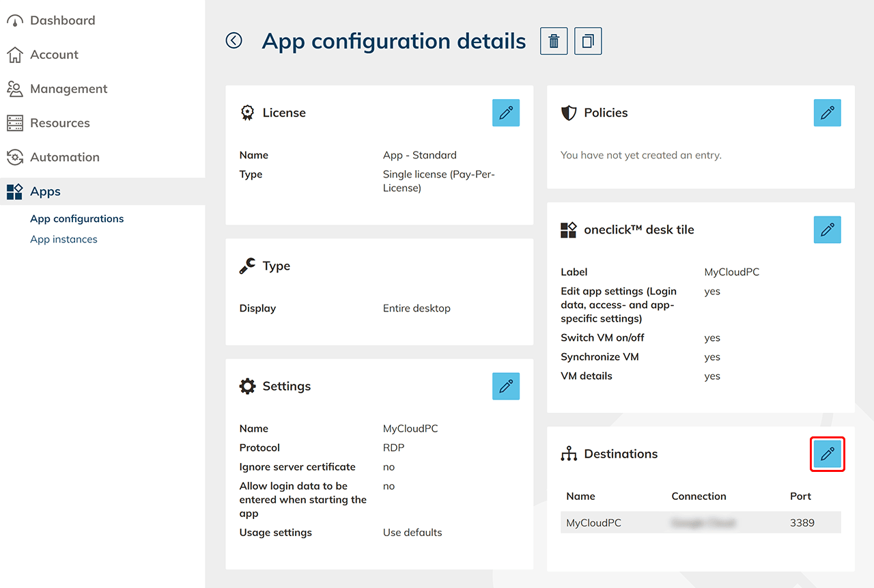Duplicate the configuration using the copy icon
The height and width of the screenshot is (588, 874).
tap(588, 41)
